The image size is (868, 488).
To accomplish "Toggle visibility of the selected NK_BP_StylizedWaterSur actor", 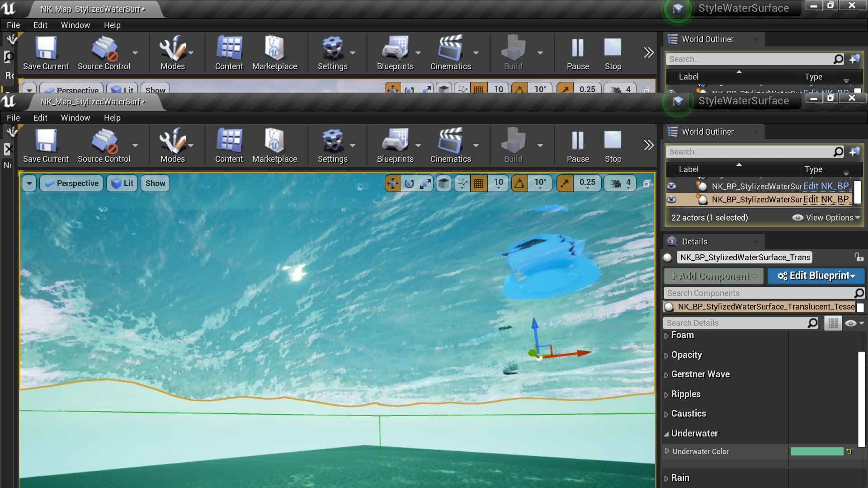I will (x=672, y=199).
